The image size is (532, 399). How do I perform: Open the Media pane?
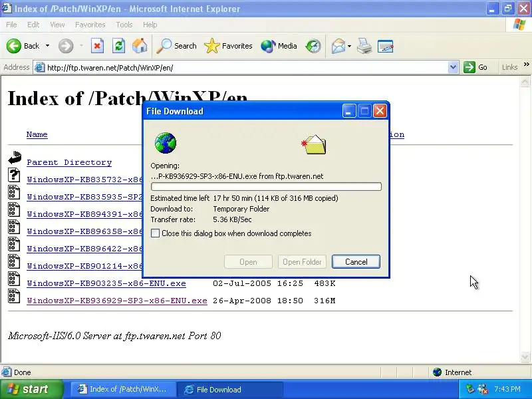[x=279, y=46]
